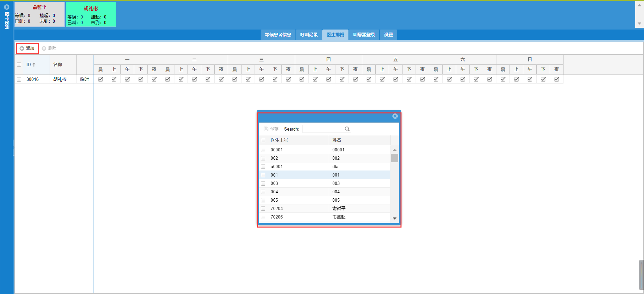Click the top panel scroll up arrow

click(639, 5)
